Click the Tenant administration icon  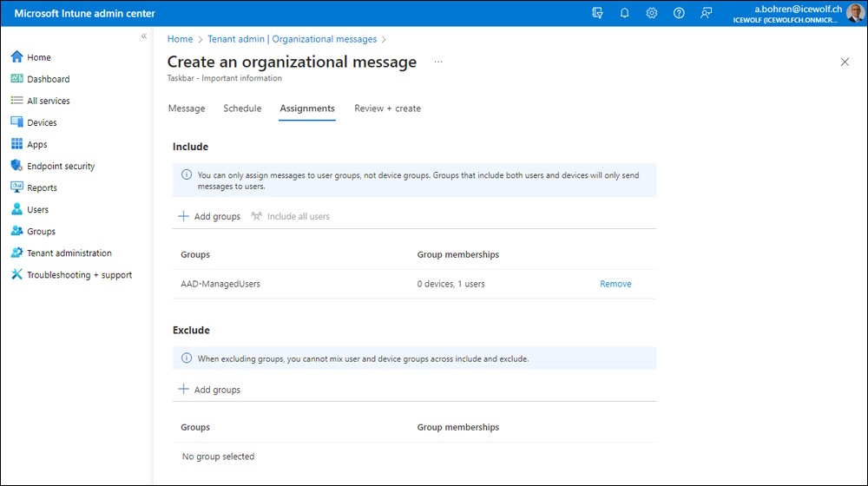17,253
